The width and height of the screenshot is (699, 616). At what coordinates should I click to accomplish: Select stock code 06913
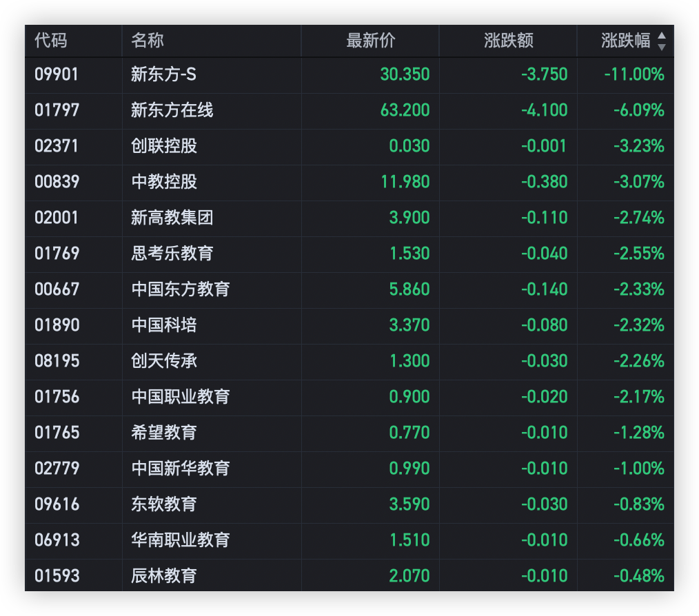point(57,540)
